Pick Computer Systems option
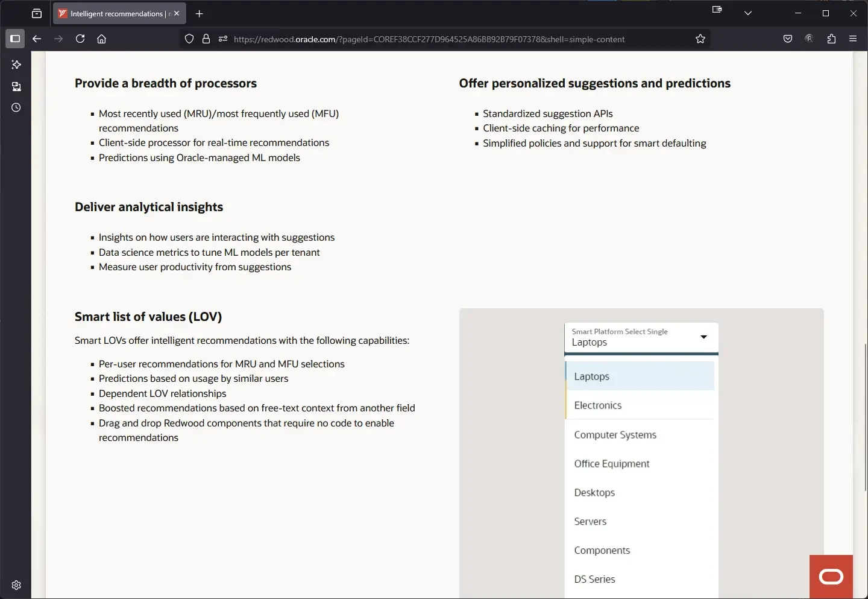This screenshot has width=868, height=599. 640,435
